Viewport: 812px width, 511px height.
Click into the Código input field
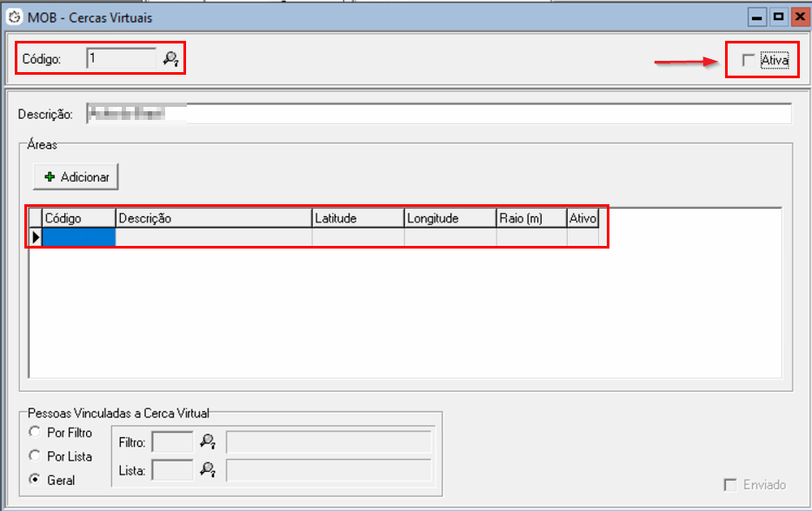point(121,59)
